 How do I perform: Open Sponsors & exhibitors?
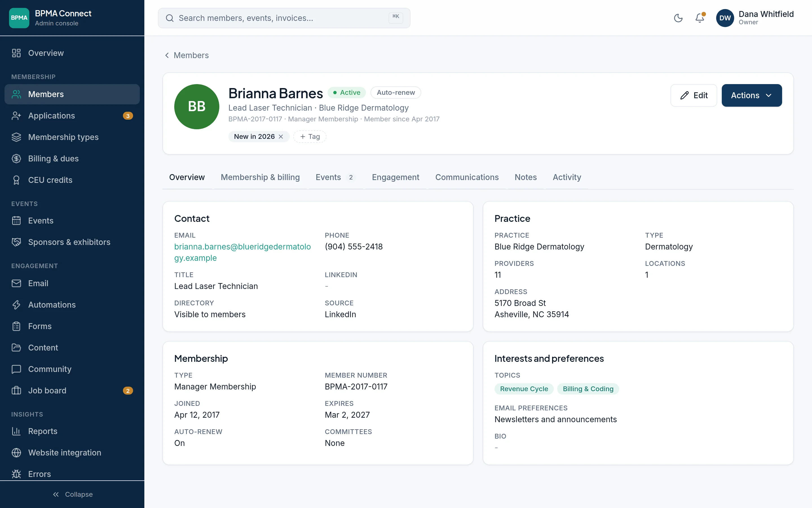(x=72, y=242)
